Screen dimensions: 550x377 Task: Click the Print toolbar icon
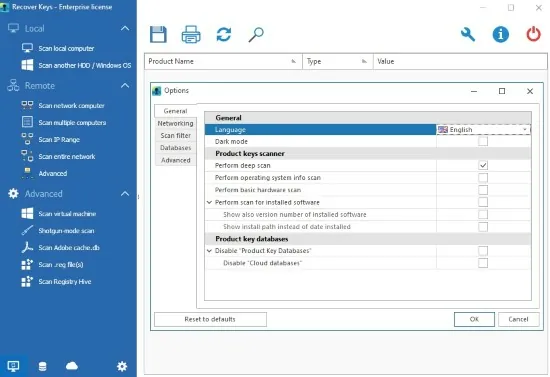[191, 34]
